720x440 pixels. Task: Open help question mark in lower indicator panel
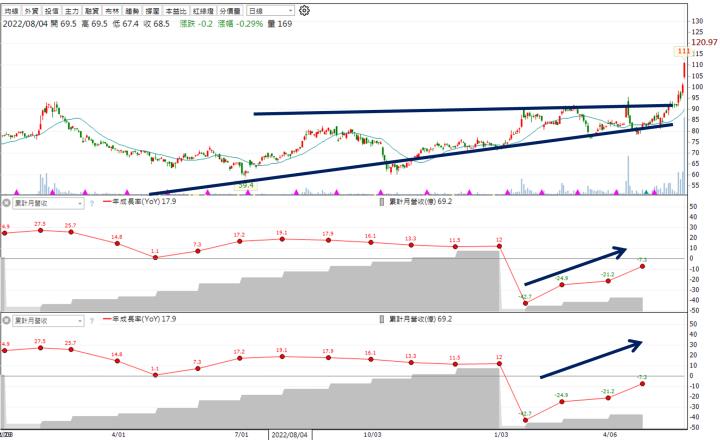coord(91,321)
